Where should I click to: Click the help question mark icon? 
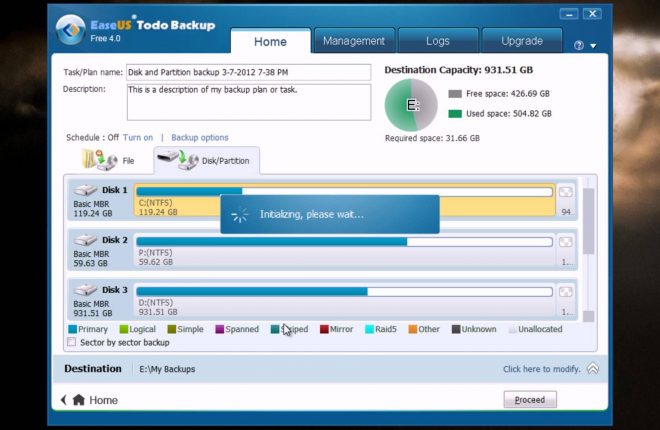point(579,45)
